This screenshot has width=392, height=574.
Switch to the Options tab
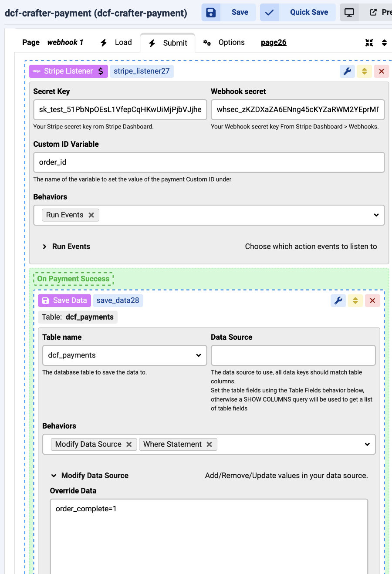[x=224, y=43]
